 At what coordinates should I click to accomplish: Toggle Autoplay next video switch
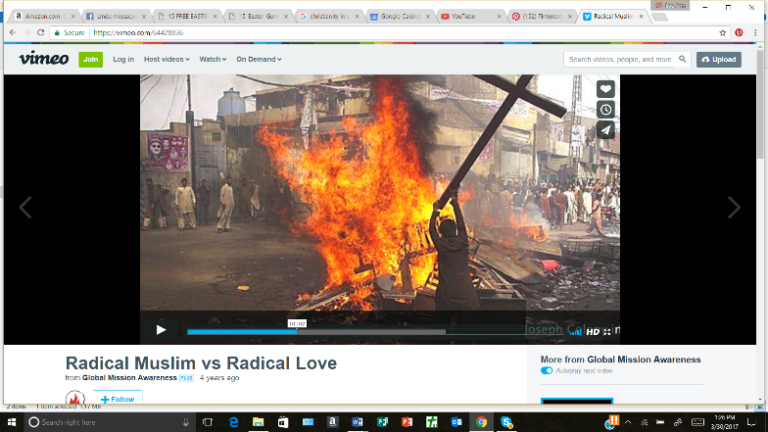coord(547,371)
